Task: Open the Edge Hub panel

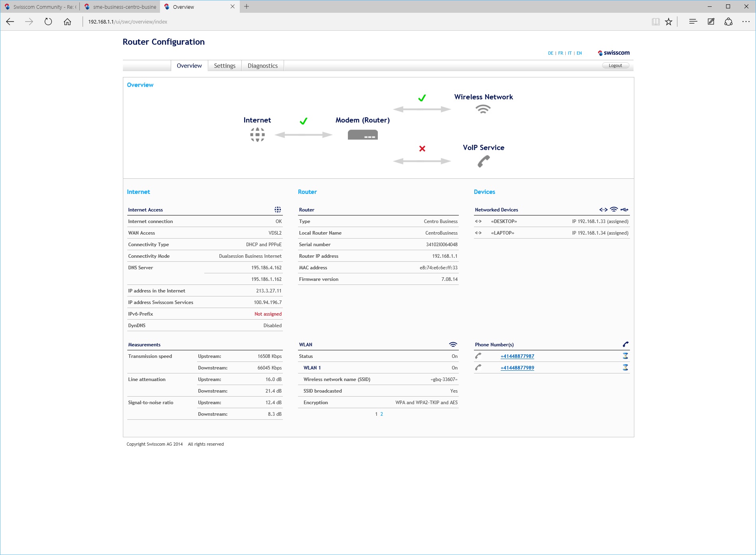Action: point(693,22)
